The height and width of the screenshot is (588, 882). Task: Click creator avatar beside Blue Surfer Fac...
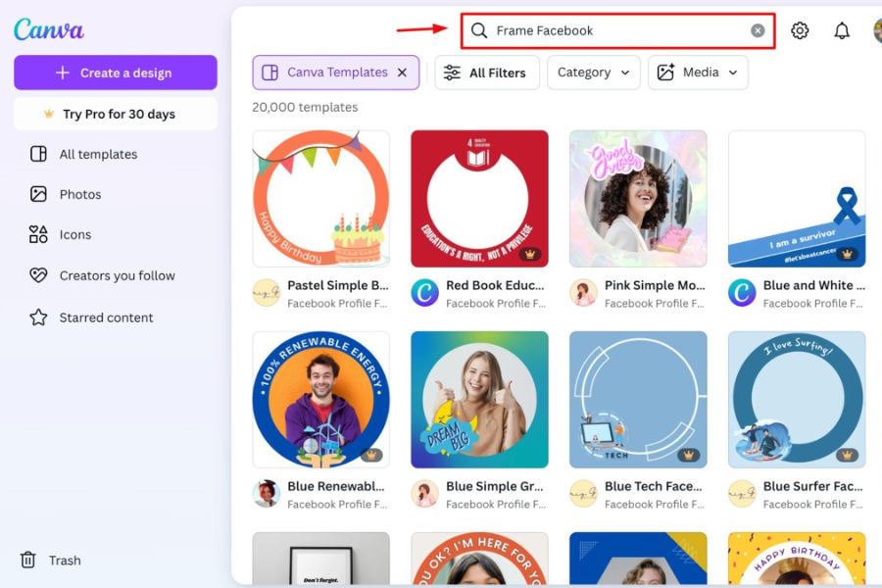click(x=742, y=494)
